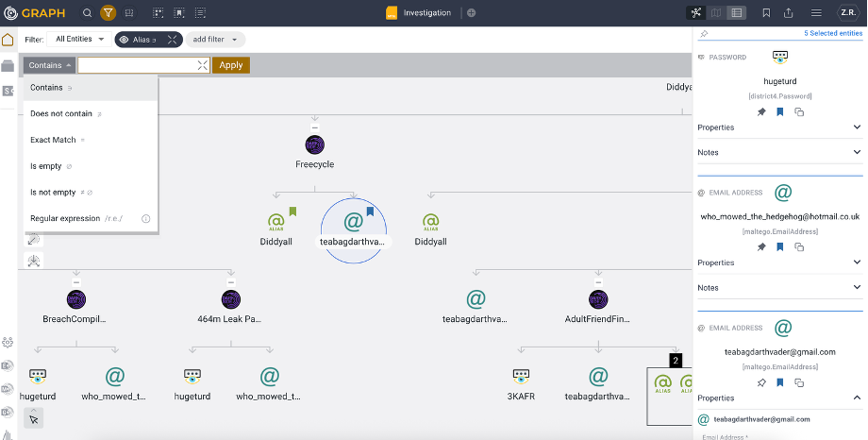868x440 pixels.
Task: Add a new investigation tab with plus
Action: 471,12
